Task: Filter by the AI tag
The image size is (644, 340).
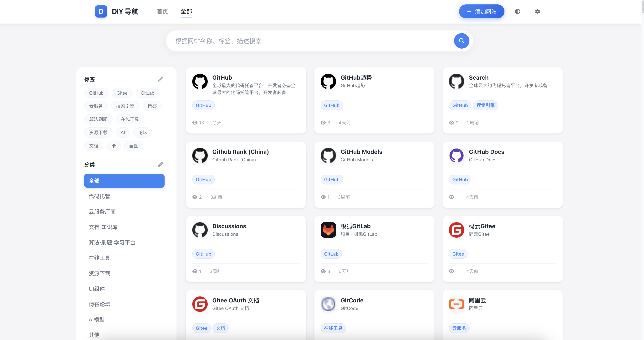Action: click(x=122, y=132)
